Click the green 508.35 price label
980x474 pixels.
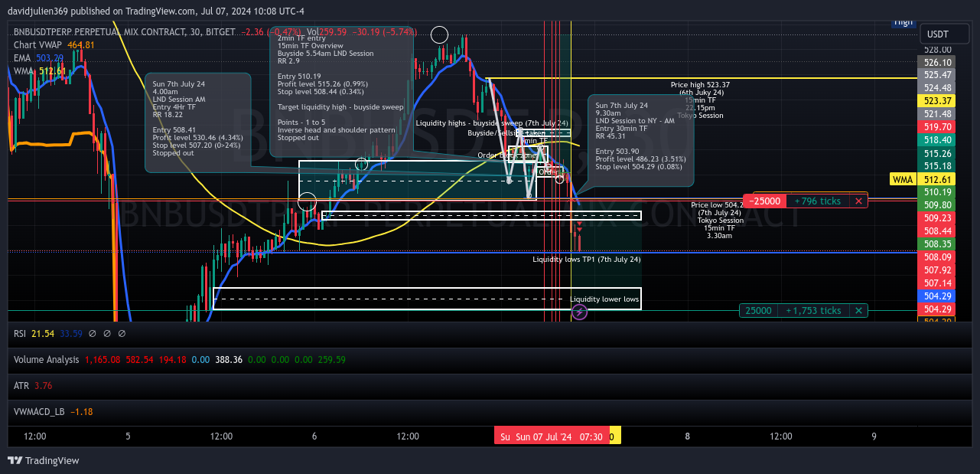coord(937,244)
